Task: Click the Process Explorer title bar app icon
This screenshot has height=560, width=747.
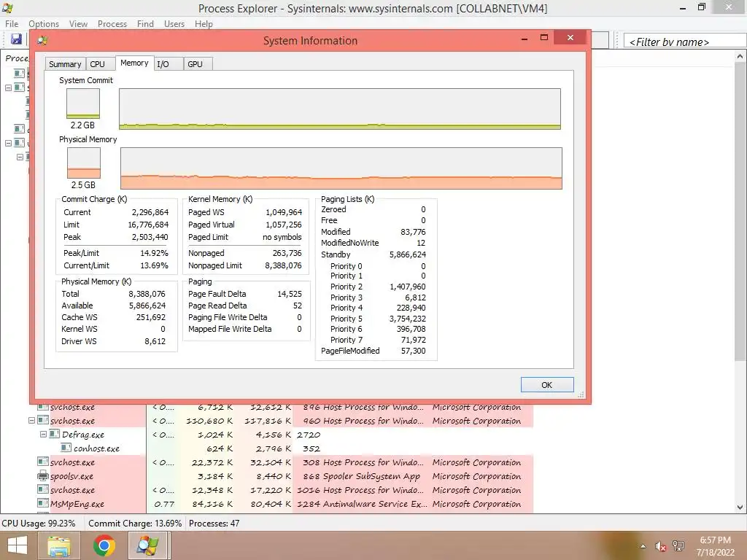Action: coord(7,8)
